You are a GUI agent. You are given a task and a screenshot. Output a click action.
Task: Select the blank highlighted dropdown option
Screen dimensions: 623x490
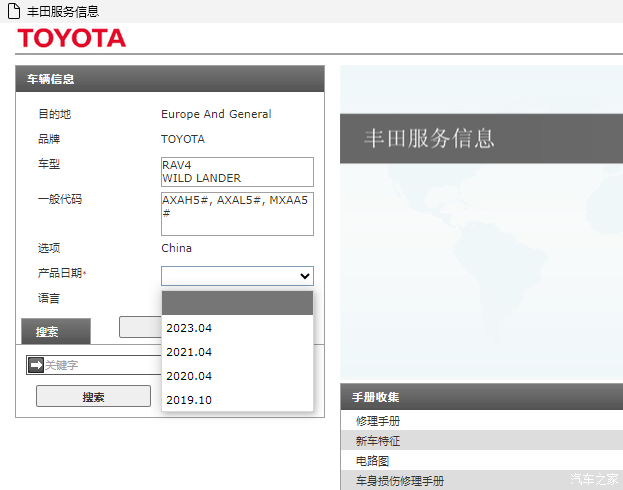pos(237,303)
